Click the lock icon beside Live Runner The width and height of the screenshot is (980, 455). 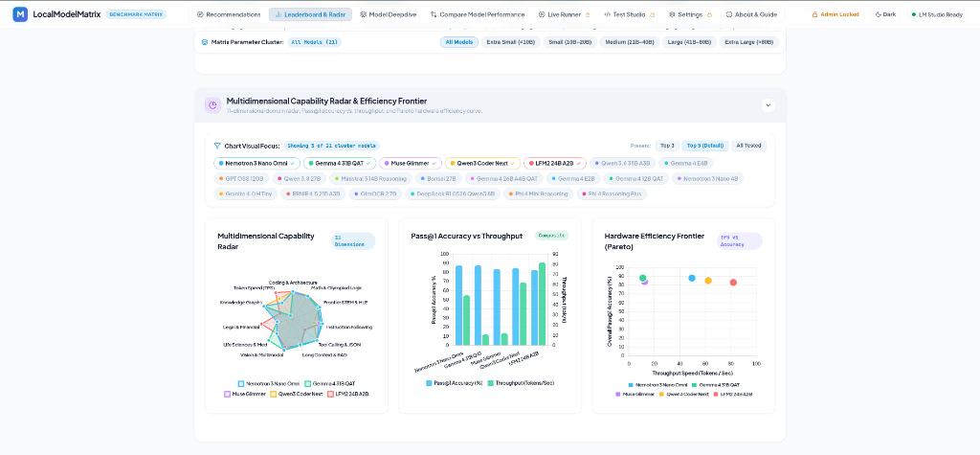point(587,14)
